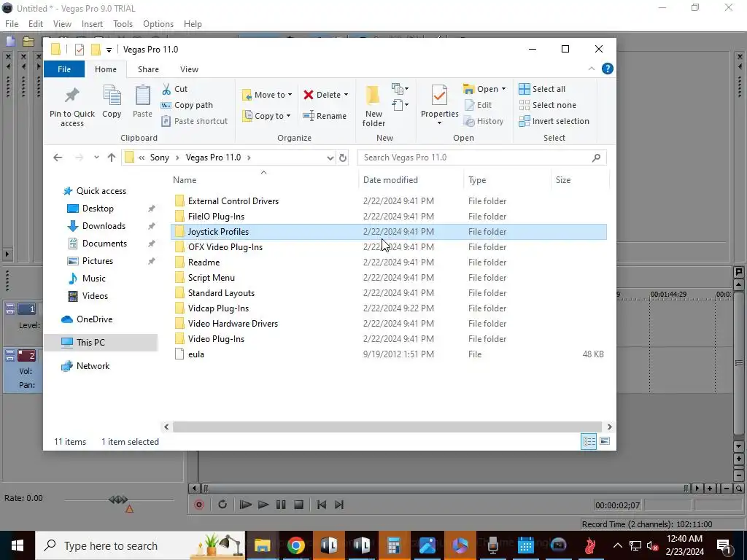Toggle Loop Playback in Vegas transport
Image resolution: width=747 pixels, height=560 pixels.
(x=222, y=505)
